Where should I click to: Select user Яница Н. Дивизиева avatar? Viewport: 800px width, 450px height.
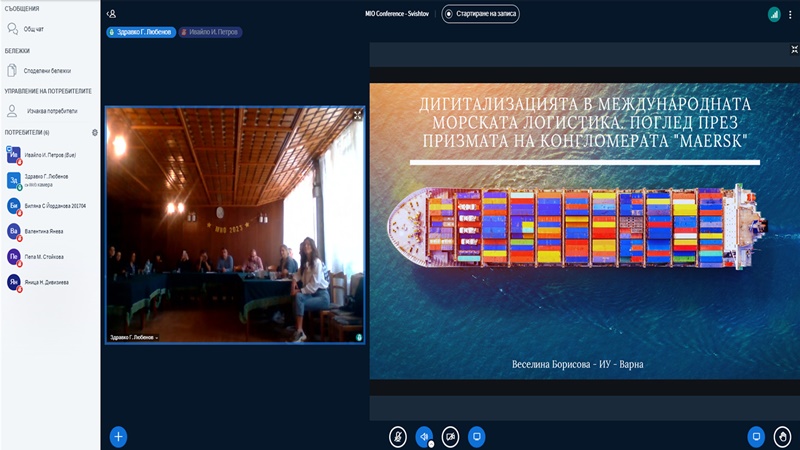click(x=14, y=282)
